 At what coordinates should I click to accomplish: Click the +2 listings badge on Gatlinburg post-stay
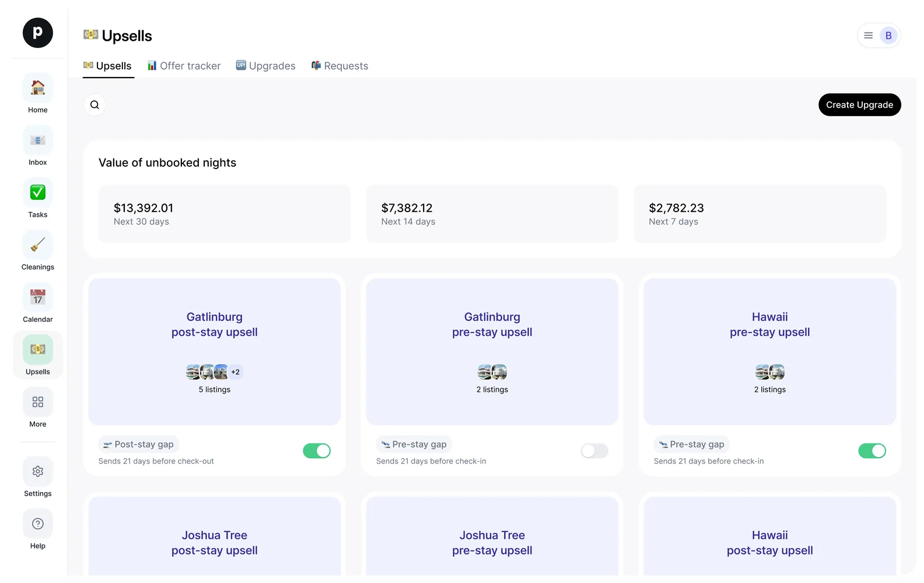click(235, 372)
